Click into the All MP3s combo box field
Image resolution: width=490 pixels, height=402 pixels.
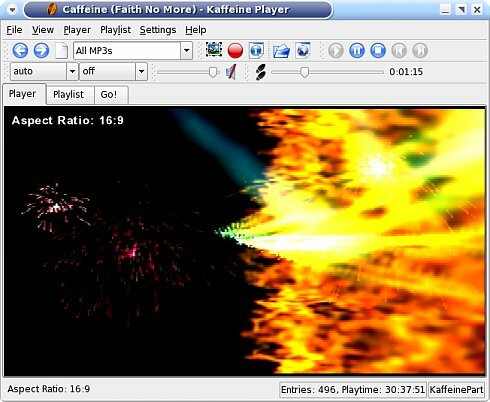[127, 51]
